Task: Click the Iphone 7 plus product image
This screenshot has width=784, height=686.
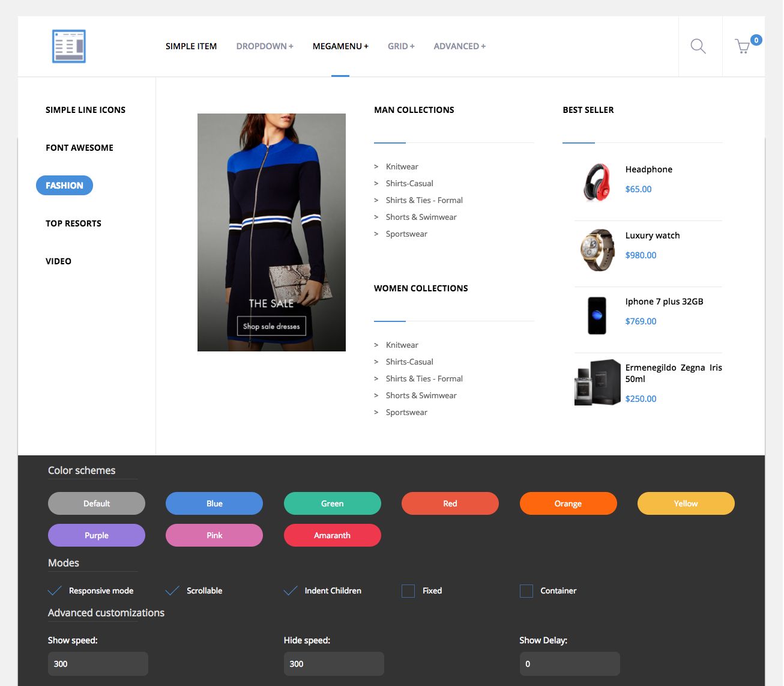Action: click(x=597, y=315)
